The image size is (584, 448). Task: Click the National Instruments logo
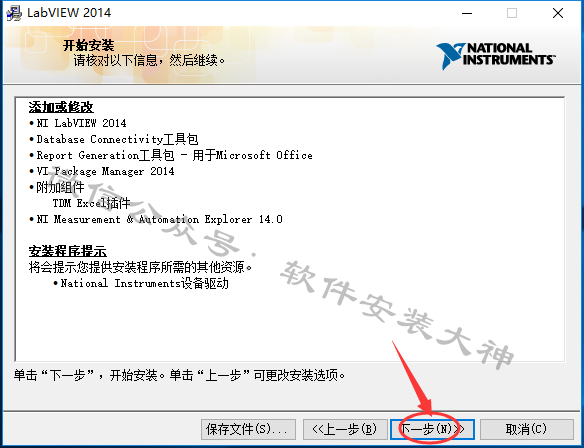(x=496, y=56)
